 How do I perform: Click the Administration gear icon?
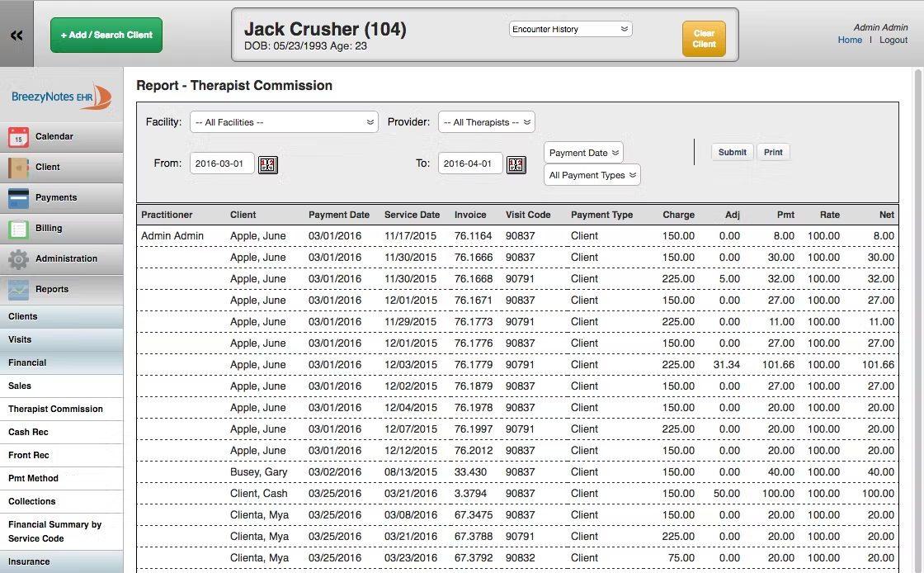[19, 259]
